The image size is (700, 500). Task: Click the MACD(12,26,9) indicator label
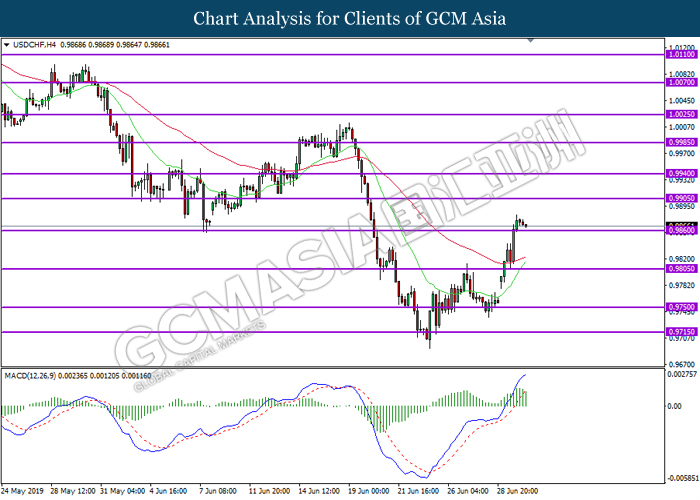pos(30,376)
